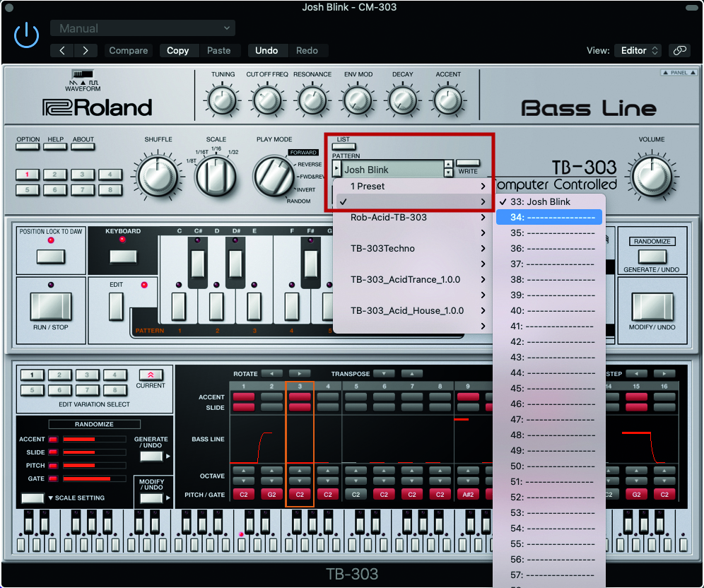Toggle the EDIT button
The width and height of the screenshot is (704, 588).
[x=116, y=307]
